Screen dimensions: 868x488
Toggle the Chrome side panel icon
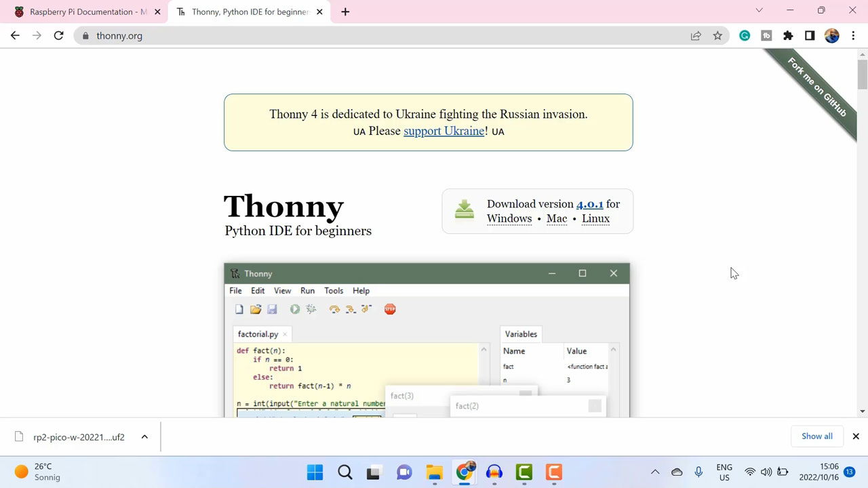[x=810, y=36]
